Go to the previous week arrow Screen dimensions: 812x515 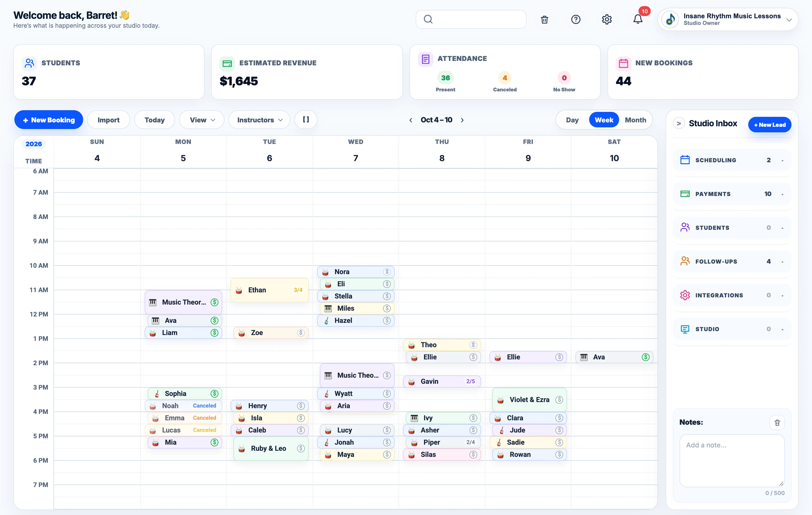pos(411,120)
